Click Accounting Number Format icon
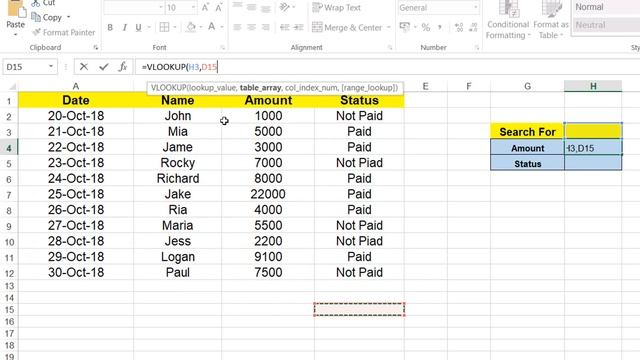The width and height of the screenshot is (640, 360). (x=404, y=27)
